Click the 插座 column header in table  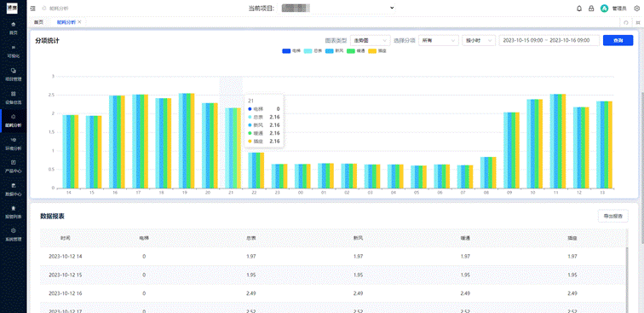[x=572, y=238]
